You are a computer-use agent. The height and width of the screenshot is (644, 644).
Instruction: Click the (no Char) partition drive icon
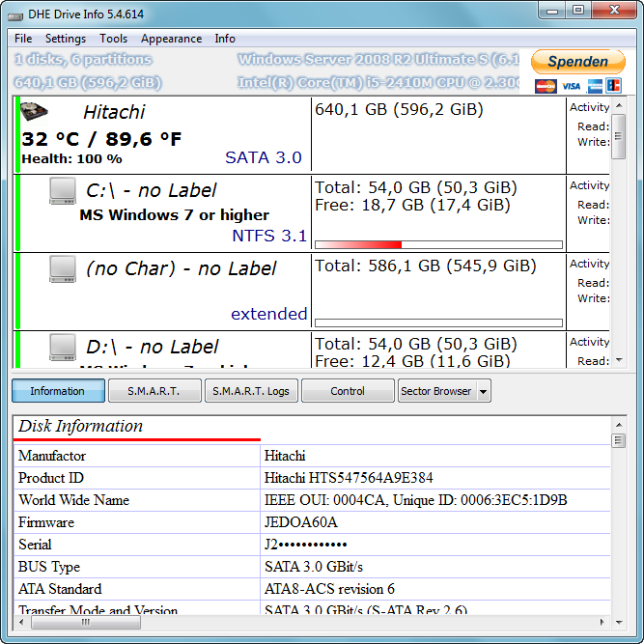(63, 269)
